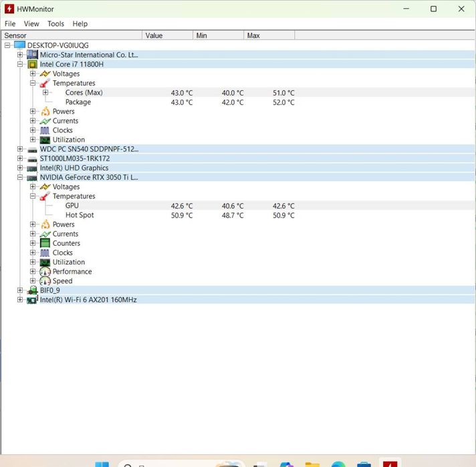Viewport: 476px width, 467px height.
Task: Click the Wi-Fi 6 AX201 network adapter icon
Action: tap(32, 300)
